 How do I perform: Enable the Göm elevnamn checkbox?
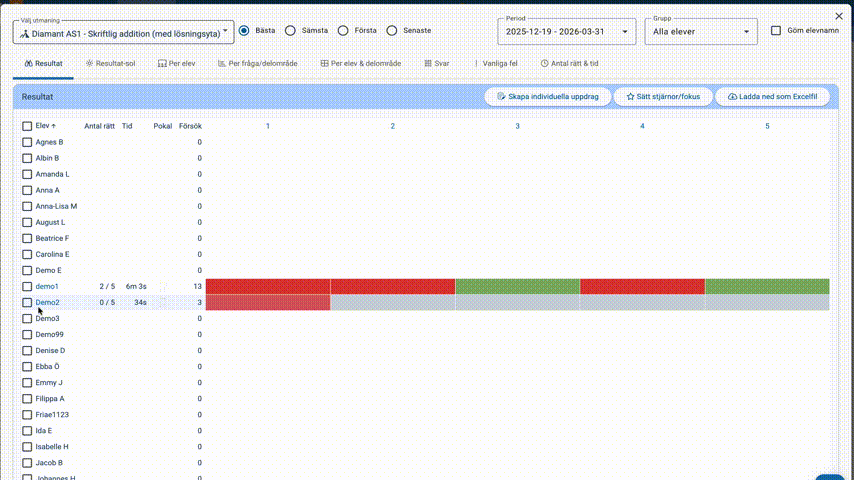click(x=776, y=31)
